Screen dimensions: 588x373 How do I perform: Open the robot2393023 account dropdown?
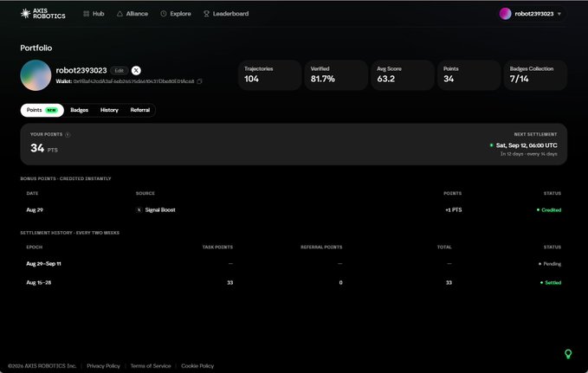coord(531,14)
